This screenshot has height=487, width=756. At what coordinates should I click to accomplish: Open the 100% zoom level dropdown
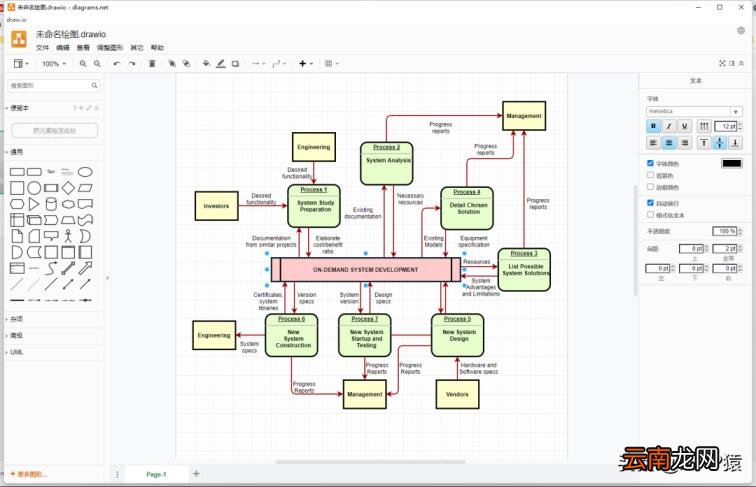(x=54, y=64)
